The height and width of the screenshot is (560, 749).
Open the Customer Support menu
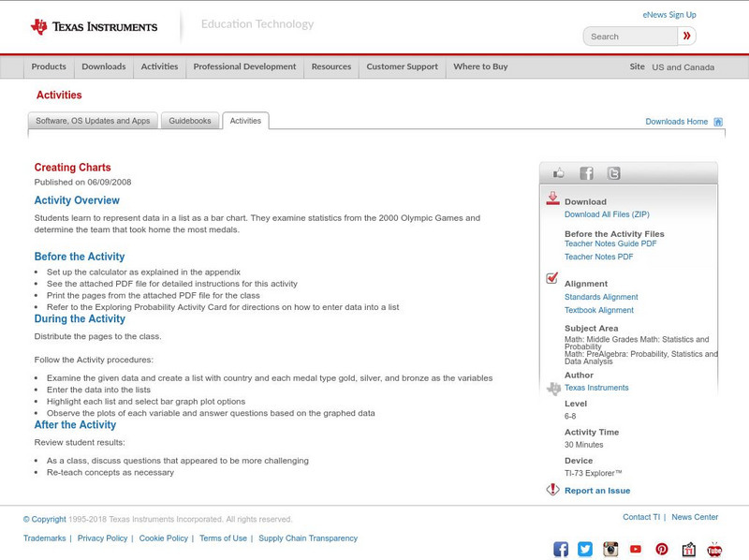(403, 66)
